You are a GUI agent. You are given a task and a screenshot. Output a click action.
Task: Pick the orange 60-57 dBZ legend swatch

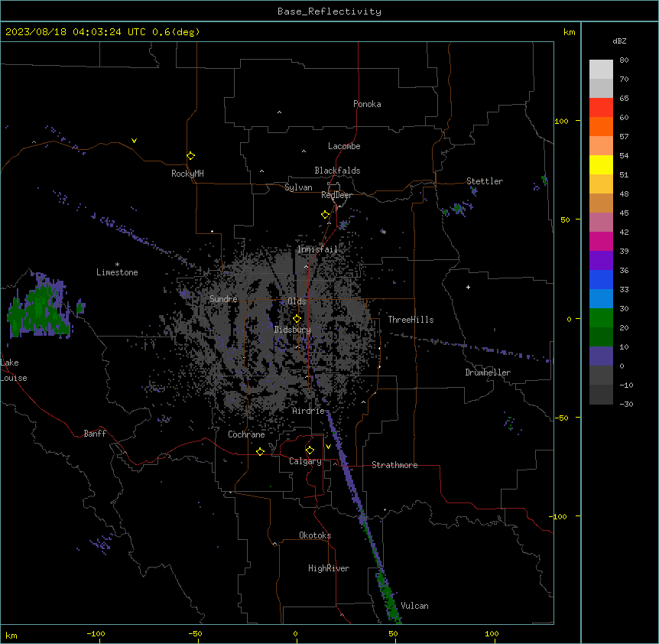(x=601, y=126)
